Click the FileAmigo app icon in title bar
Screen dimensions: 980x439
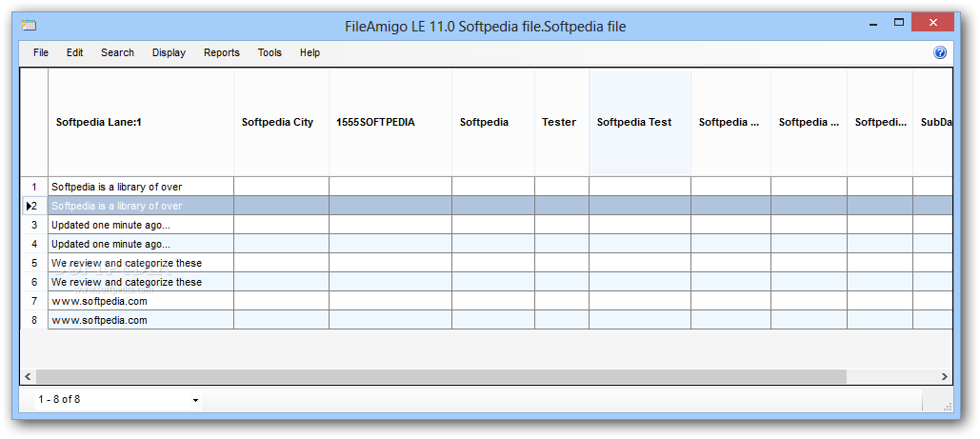point(29,26)
